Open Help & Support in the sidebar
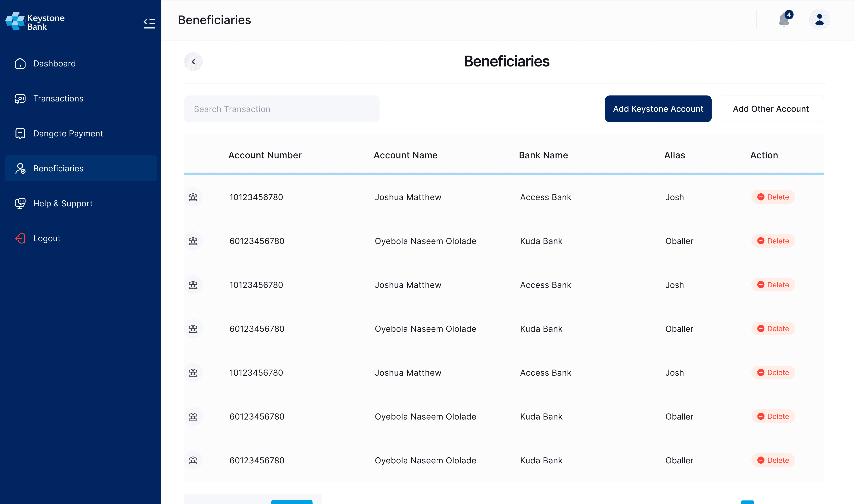 point(80,203)
